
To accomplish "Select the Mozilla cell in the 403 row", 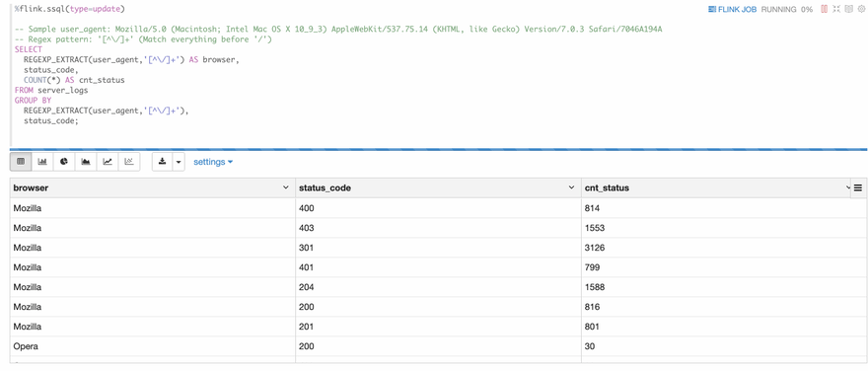I will [x=153, y=228].
